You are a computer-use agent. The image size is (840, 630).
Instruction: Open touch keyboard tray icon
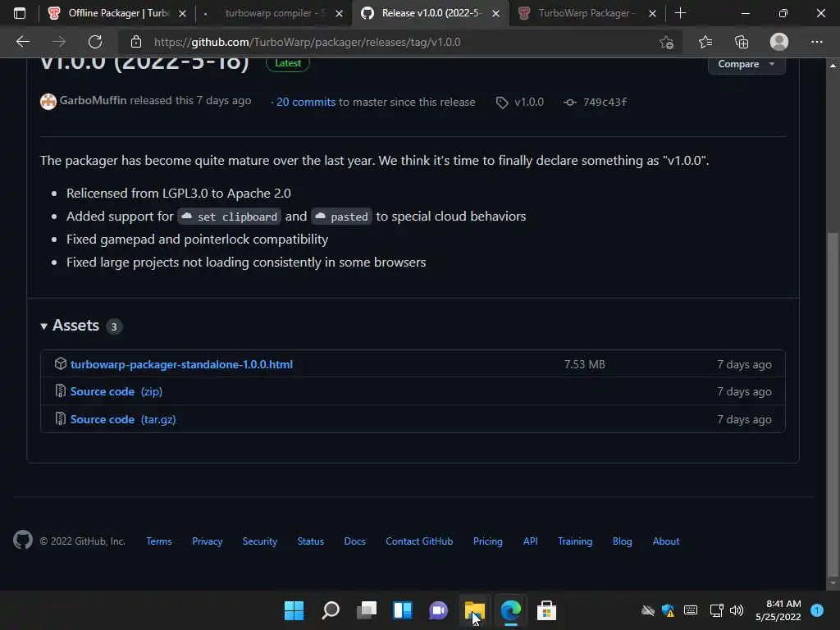(691, 610)
